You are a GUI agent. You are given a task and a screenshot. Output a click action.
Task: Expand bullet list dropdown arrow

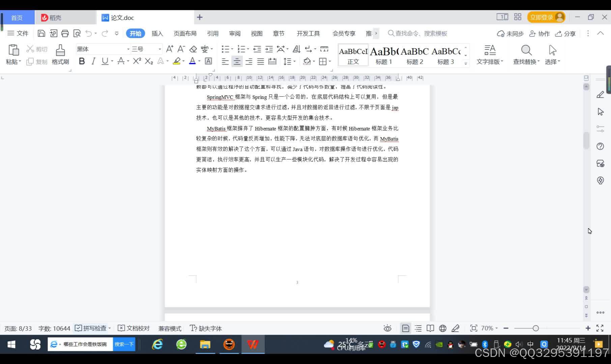pos(232,50)
